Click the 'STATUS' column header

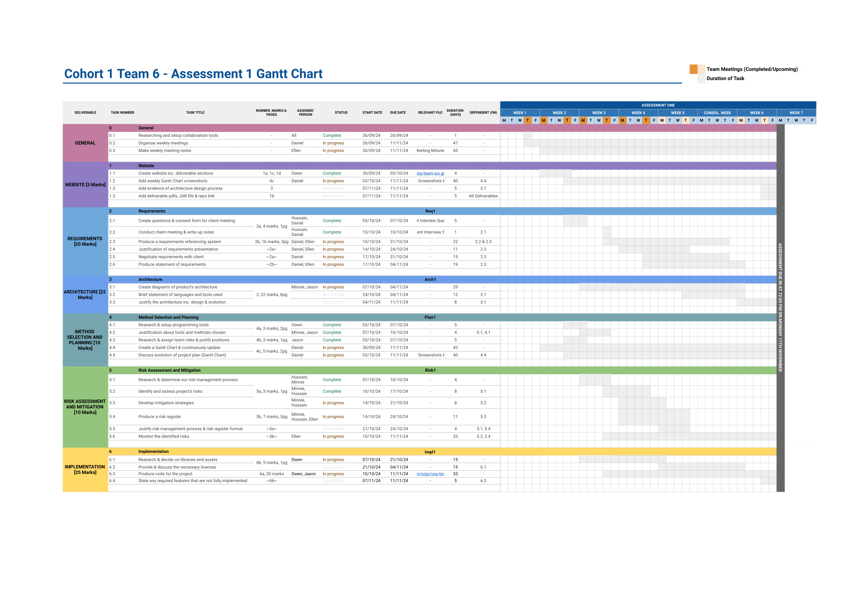[x=341, y=113]
